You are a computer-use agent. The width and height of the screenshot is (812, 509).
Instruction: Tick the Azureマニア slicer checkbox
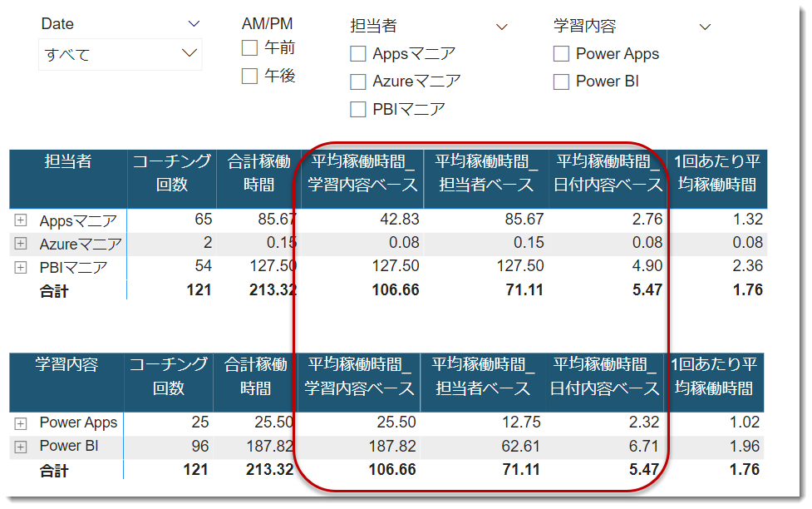[x=358, y=82]
